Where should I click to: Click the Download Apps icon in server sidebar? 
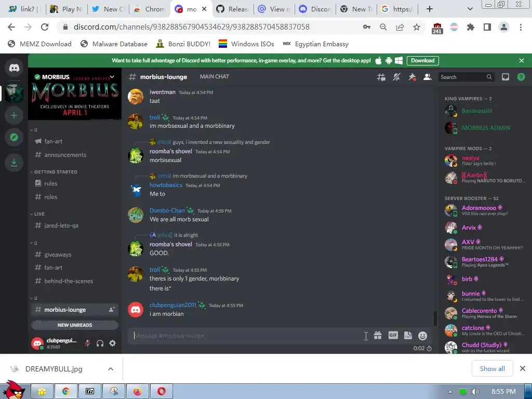pyautogui.click(x=14, y=163)
